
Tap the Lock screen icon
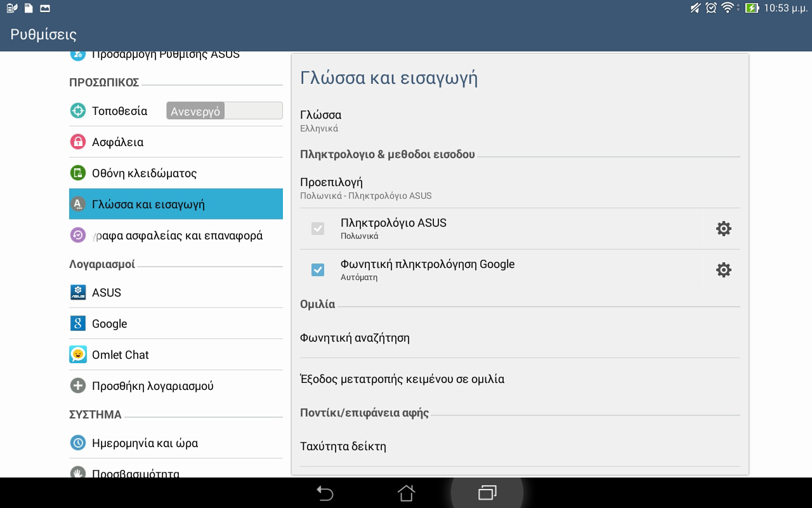pyautogui.click(x=77, y=173)
